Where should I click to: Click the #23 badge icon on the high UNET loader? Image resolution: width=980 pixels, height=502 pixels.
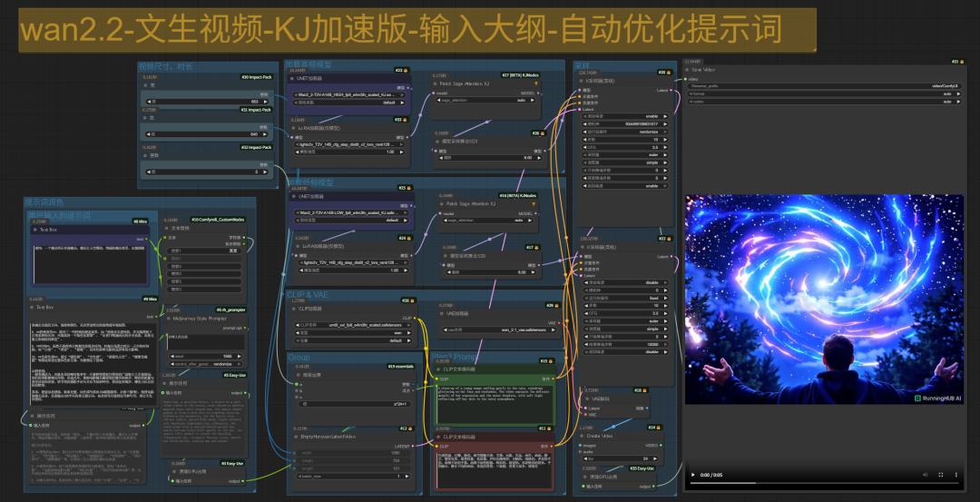click(401, 71)
